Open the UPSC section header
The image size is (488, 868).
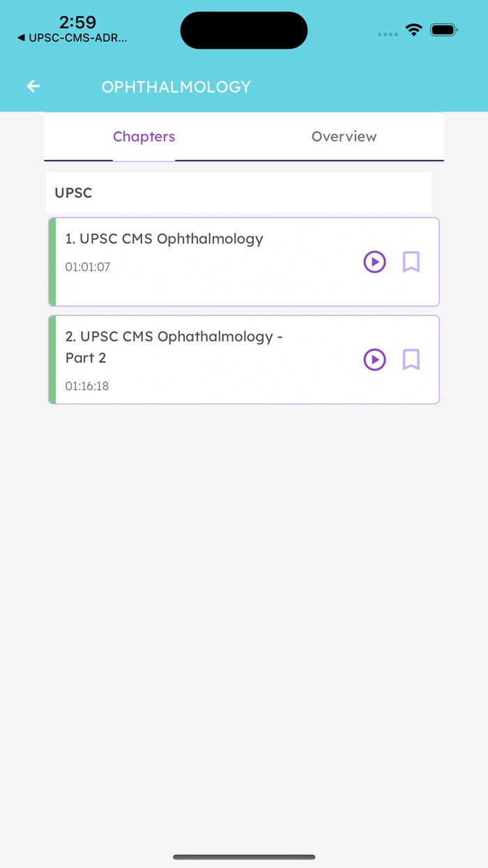[73, 193]
